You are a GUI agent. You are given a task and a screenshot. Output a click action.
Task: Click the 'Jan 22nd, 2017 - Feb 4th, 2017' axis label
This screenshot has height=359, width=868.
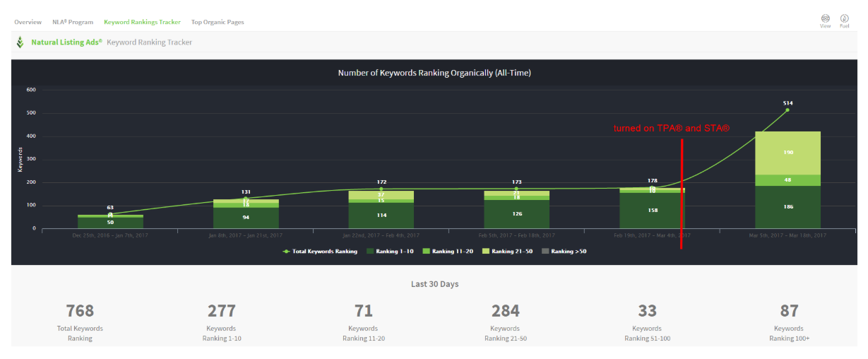point(381,235)
